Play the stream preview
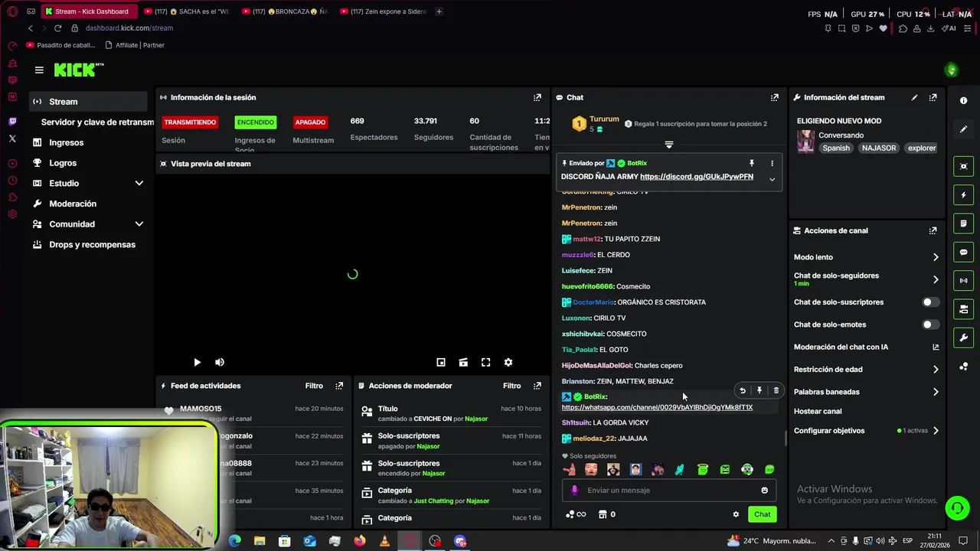Image resolution: width=980 pixels, height=551 pixels. 197,362
